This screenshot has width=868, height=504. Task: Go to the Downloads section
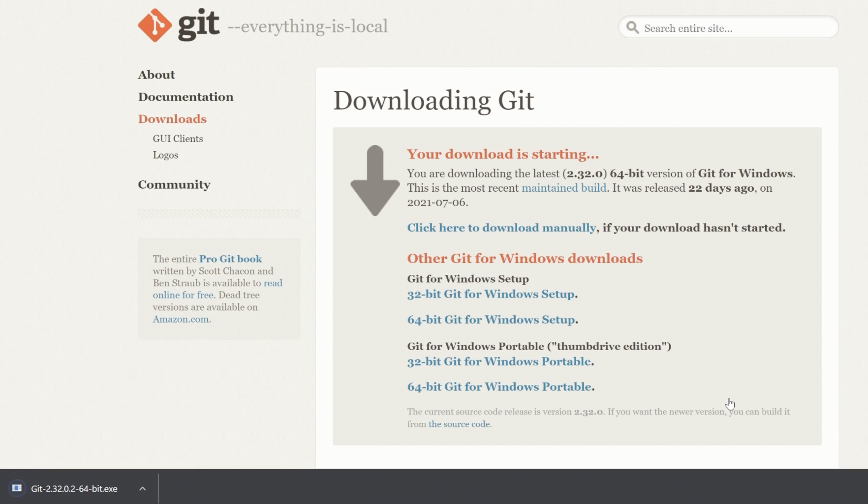(172, 119)
